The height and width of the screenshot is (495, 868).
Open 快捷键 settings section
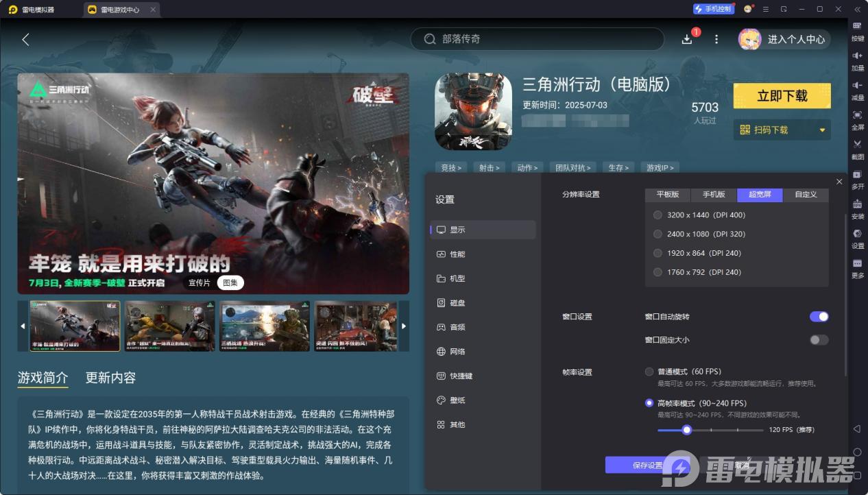483,376
